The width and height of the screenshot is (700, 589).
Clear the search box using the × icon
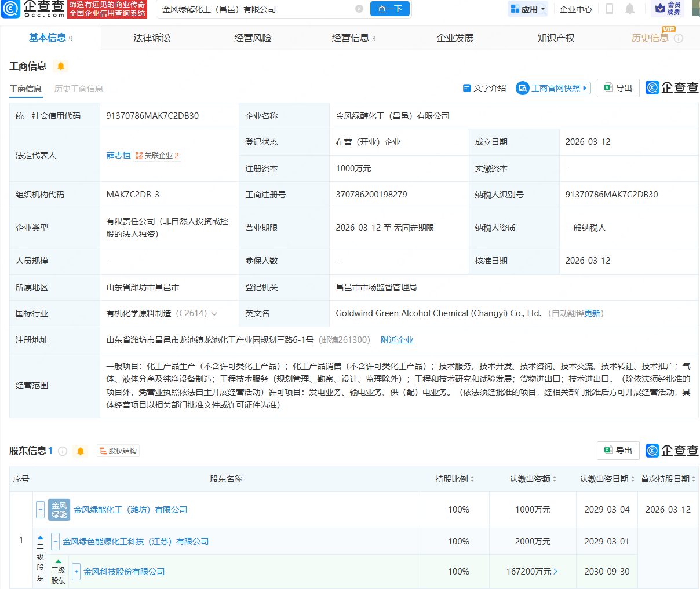point(359,9)
